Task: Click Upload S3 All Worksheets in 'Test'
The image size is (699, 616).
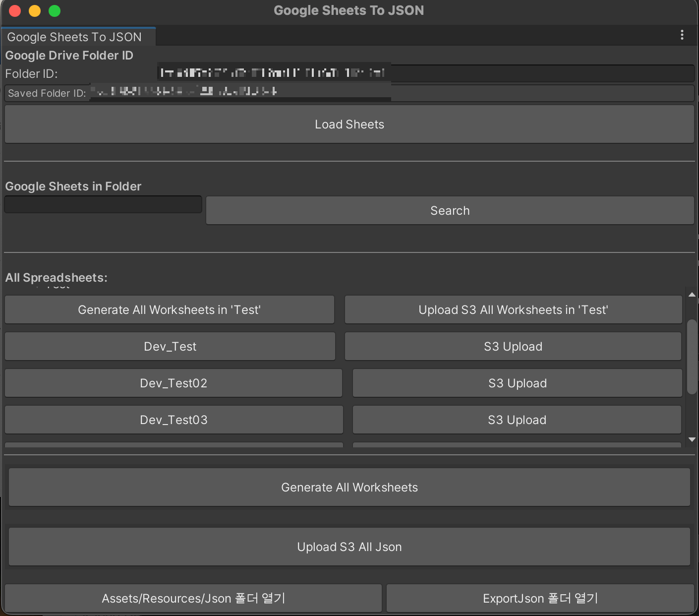Action: tap(514, 310)
